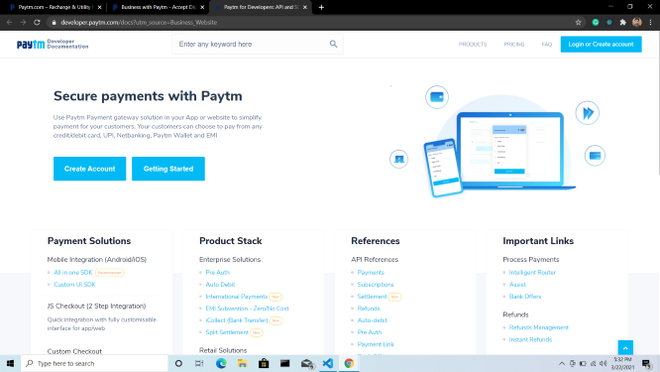Open Bank Offers link
The width and height of the screenshot is (660, 372).
525,297
